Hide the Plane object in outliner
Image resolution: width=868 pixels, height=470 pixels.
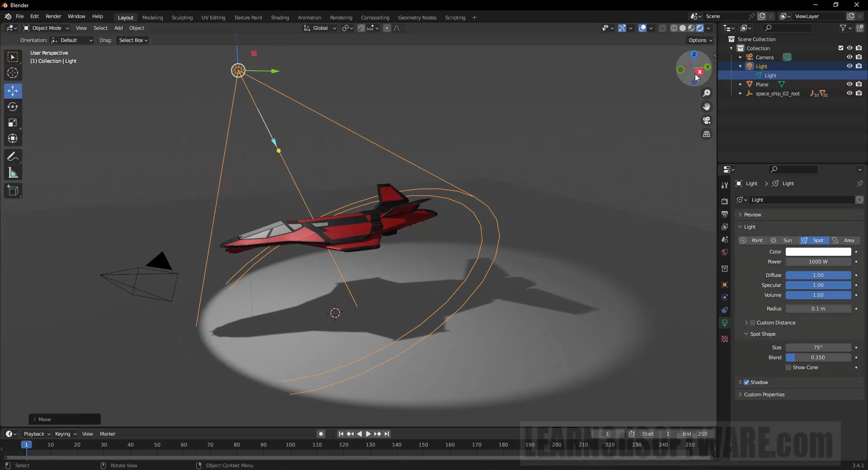click(x=849, y=85)
